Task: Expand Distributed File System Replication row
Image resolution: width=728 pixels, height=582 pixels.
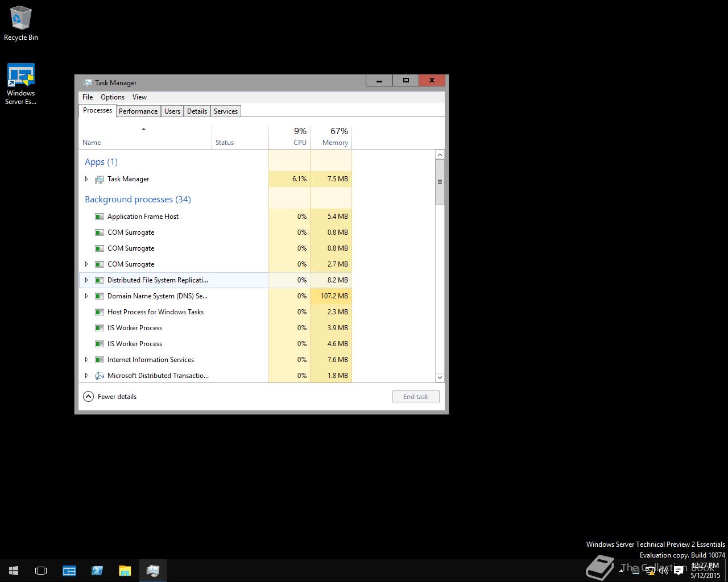Action: pyautogui.click(x=86, y=280)
